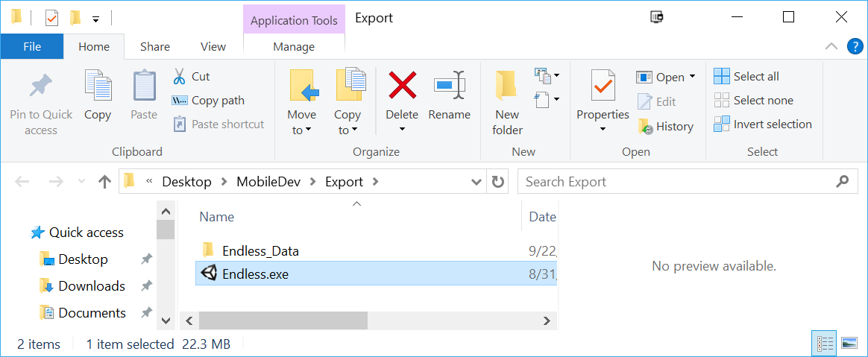
Task: Click the horizontal scrollbar thumb in file list
Action: [x=283, y=320]
